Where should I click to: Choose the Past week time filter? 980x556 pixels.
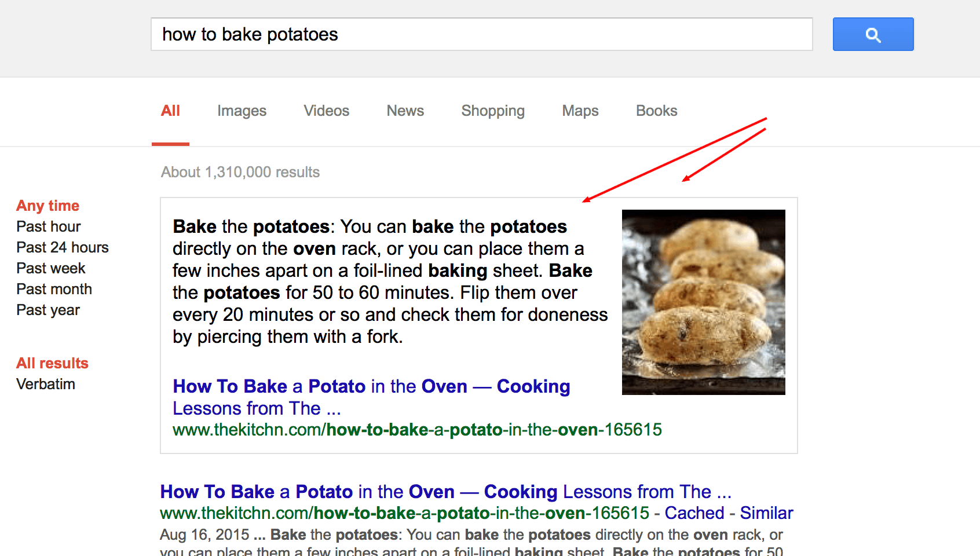tap(51, 268)
